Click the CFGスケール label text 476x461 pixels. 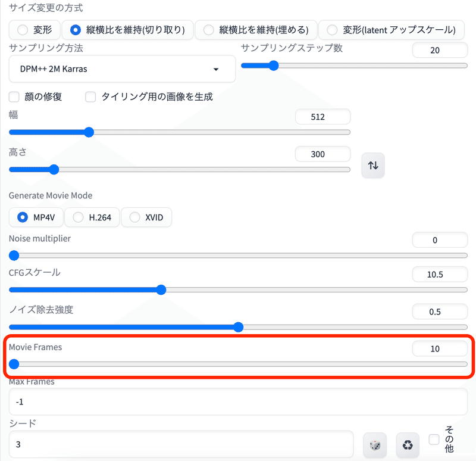(35, 272)
